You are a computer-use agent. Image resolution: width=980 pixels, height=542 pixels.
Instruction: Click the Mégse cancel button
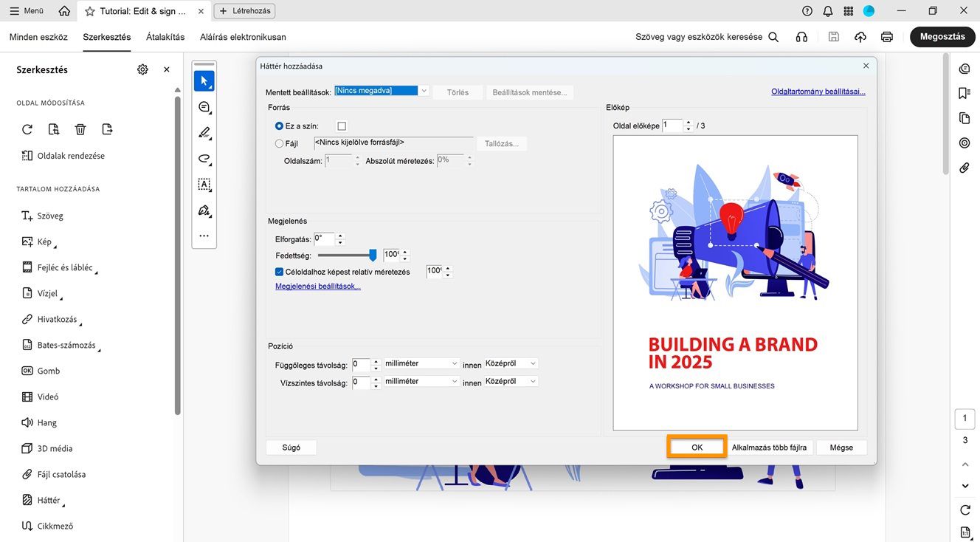point(841,447)
